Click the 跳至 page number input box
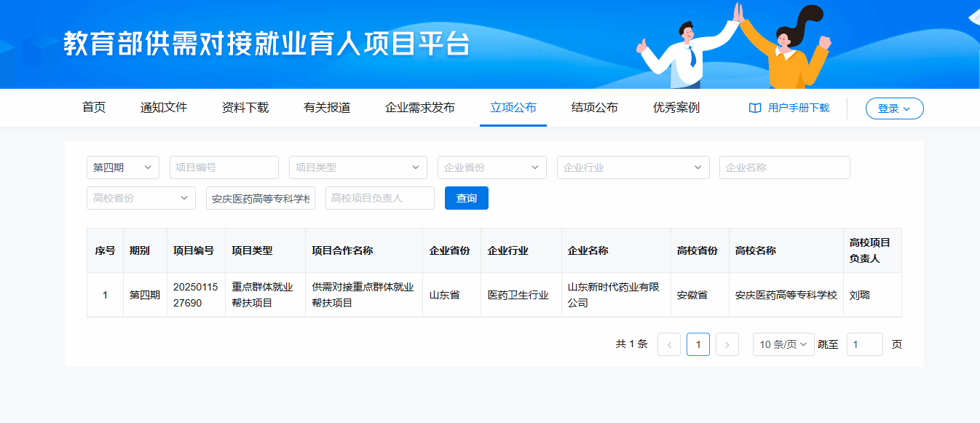Screen dimensions: 980x423 coord(864,344)
